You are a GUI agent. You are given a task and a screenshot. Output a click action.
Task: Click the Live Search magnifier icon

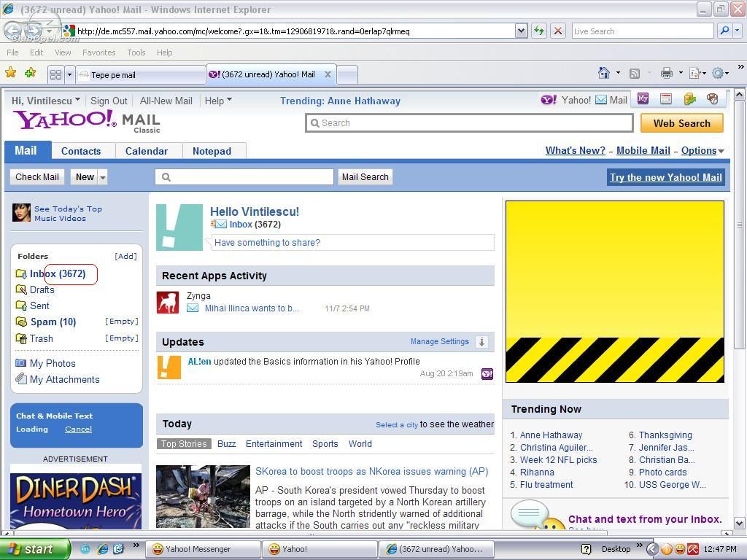coord(724,31)
